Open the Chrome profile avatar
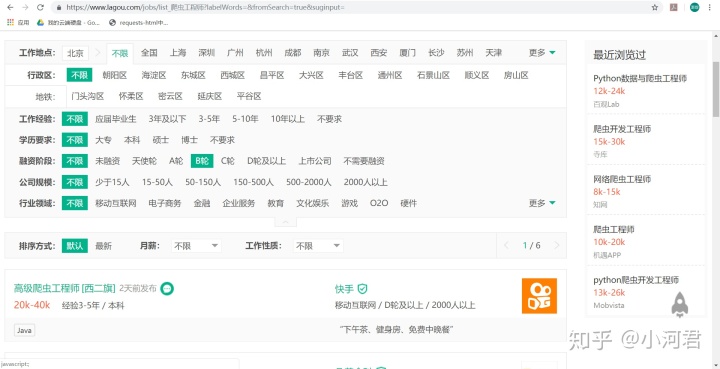The width and height of the screenshot is (720, 369). pos(694,7)
